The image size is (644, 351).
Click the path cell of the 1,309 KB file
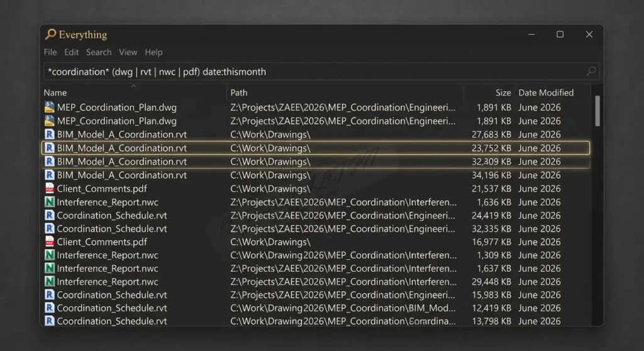(343, 255)
